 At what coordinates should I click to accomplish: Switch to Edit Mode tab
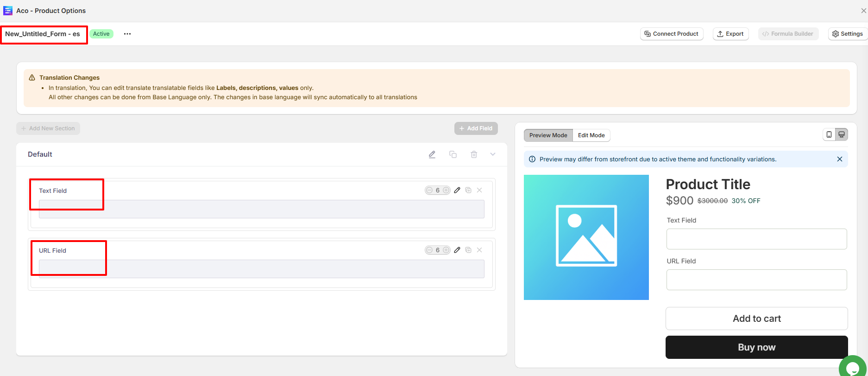[591, 135]
